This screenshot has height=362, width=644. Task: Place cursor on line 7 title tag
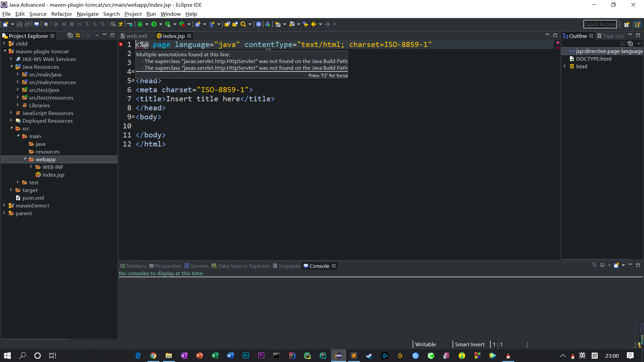click(x=205, y=99)
